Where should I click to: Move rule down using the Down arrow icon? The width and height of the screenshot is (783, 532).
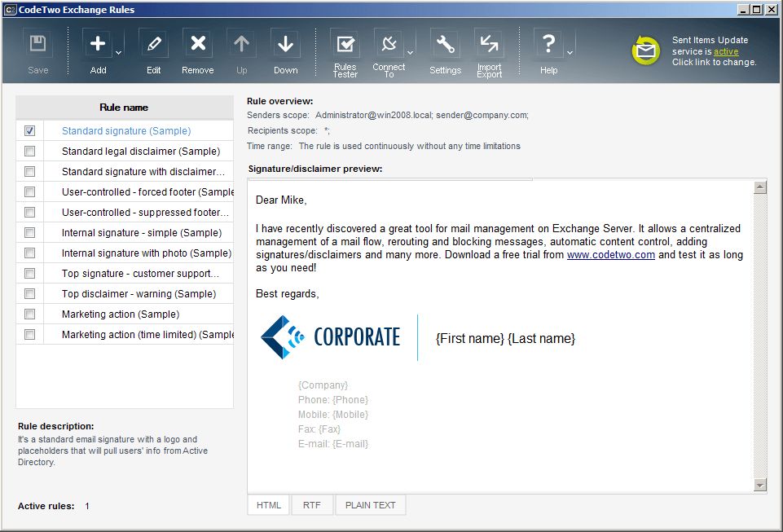tap(285, 43)
